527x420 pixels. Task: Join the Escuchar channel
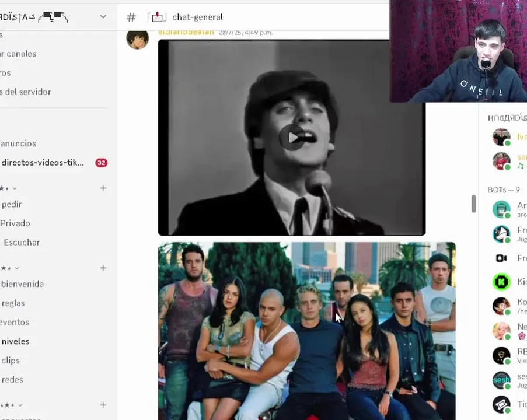pyautogui.click(x=22, y=242)
